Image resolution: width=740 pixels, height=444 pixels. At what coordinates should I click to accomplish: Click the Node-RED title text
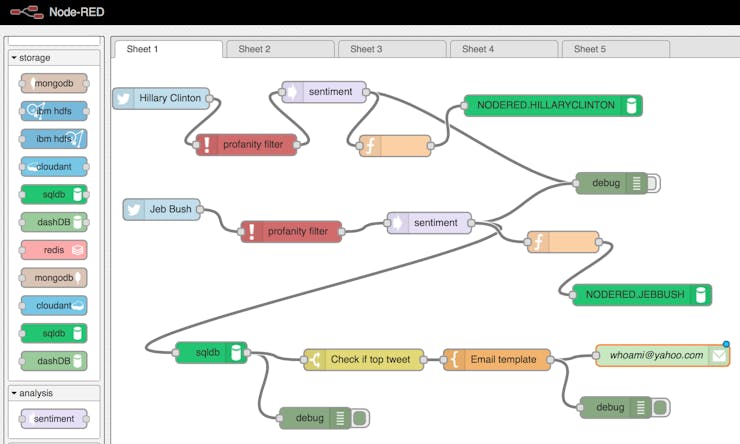click(76, 12)
